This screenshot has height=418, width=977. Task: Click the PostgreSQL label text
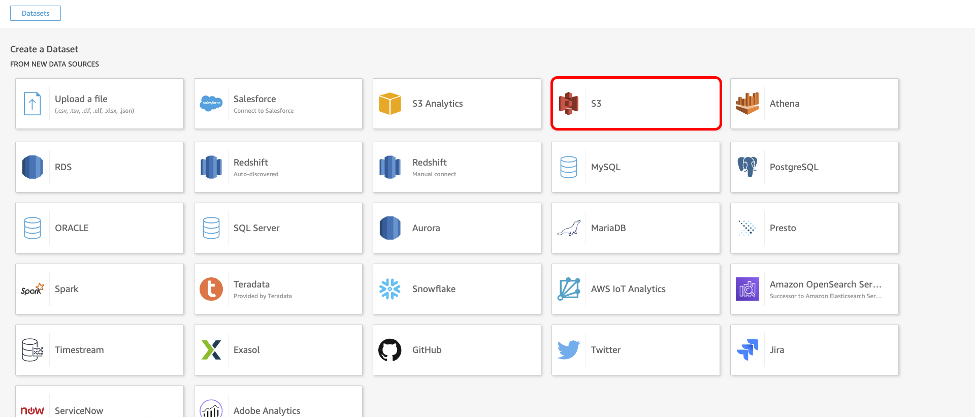pyautogui.click(x=794, y=167)
